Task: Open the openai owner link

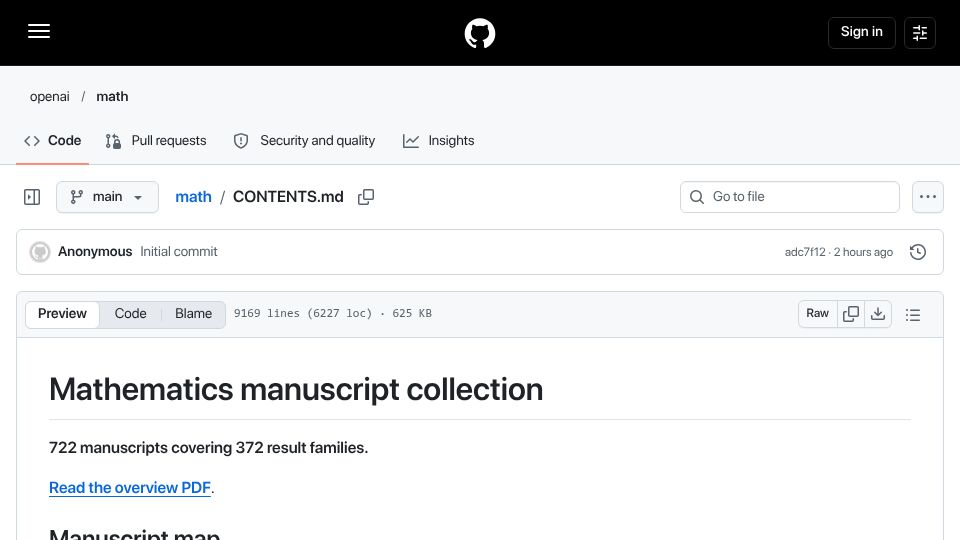Action: coord(50,97)
